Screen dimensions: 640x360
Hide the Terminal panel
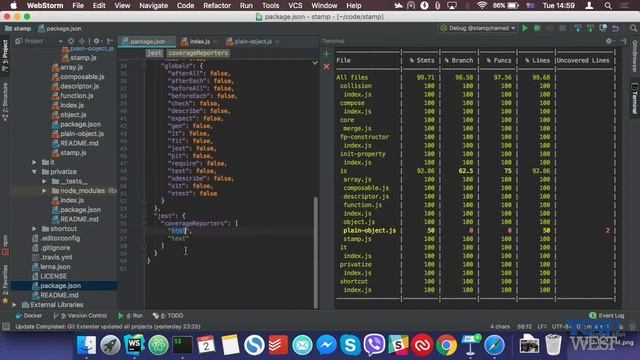click(x=623, y=41)
